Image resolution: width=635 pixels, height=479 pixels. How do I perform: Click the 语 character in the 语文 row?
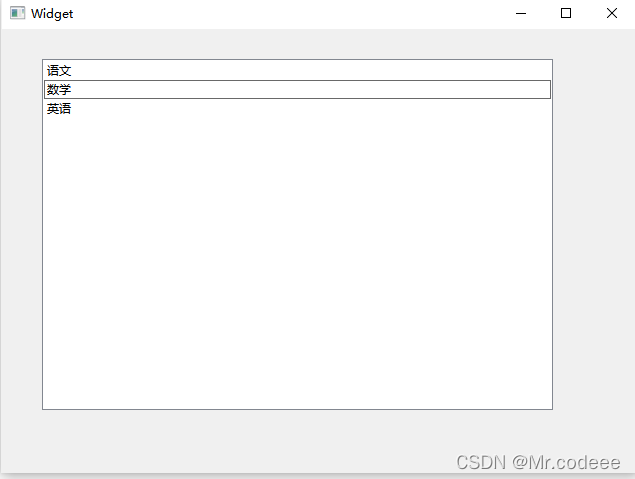(53, 70)
